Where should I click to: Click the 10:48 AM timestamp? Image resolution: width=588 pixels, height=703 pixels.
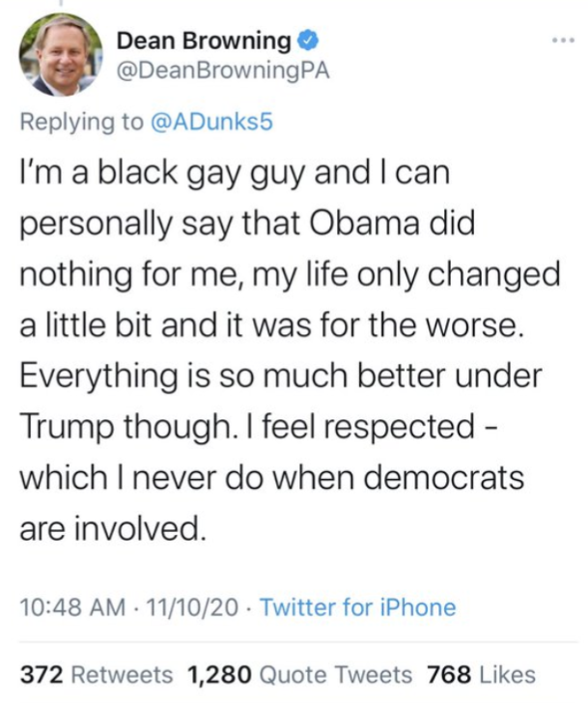(73, 607)
